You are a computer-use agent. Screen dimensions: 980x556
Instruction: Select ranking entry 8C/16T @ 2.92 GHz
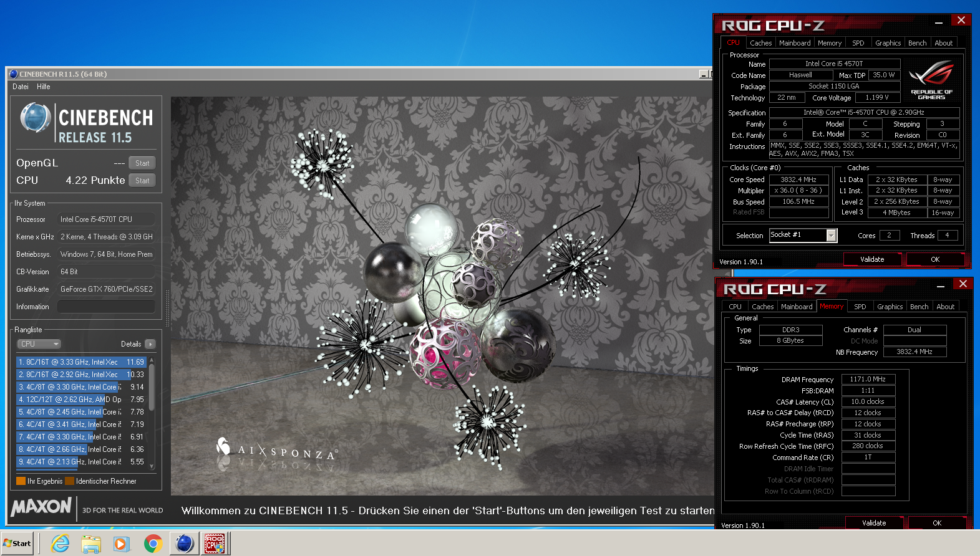point(81,375)
